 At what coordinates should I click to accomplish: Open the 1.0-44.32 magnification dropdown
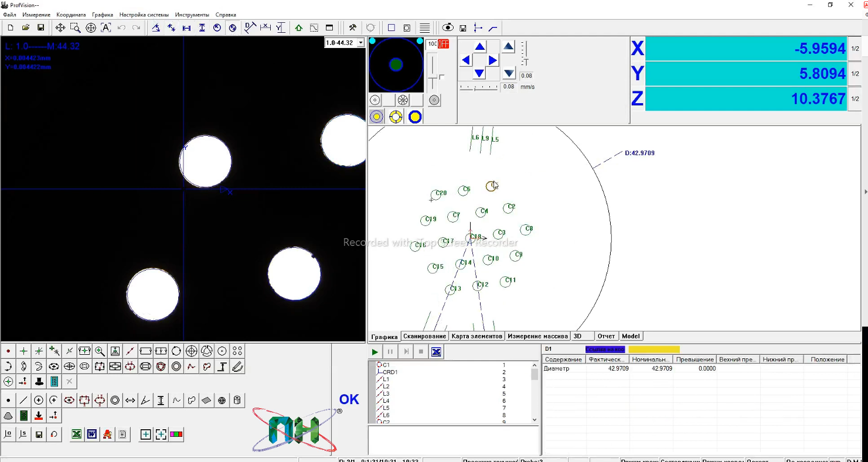[x=360, y=43]
